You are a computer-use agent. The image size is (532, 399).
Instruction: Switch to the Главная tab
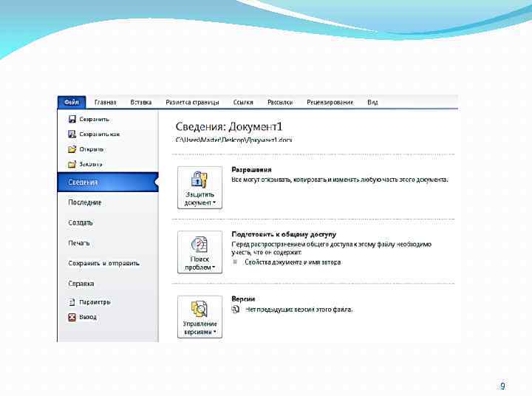point(105,102)
